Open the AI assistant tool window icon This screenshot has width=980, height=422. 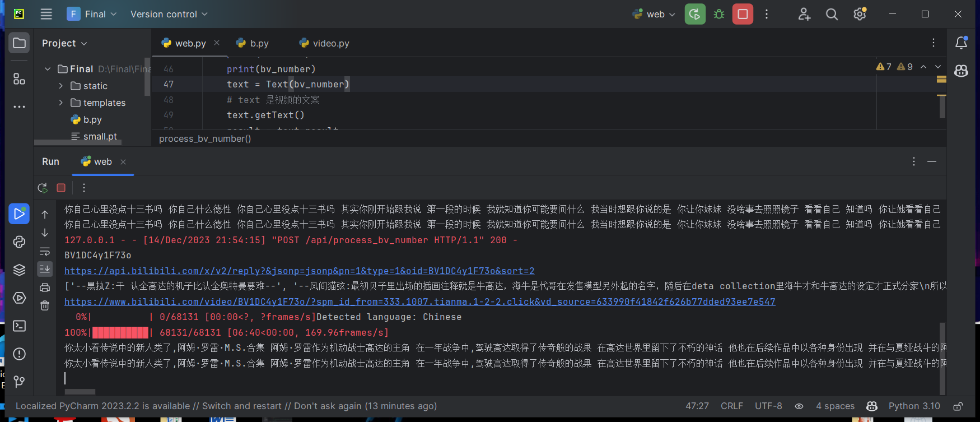962,71
